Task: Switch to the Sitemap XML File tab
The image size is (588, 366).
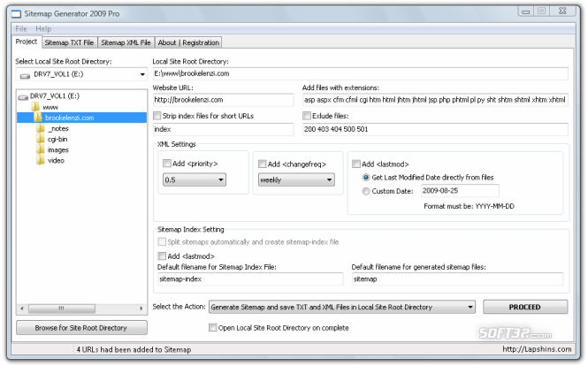Action: click(126, 42)
